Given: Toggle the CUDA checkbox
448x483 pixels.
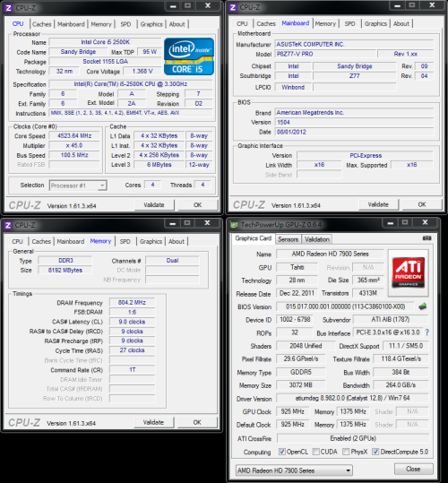Looking at the screenshot, I should [x=315, y=452].
